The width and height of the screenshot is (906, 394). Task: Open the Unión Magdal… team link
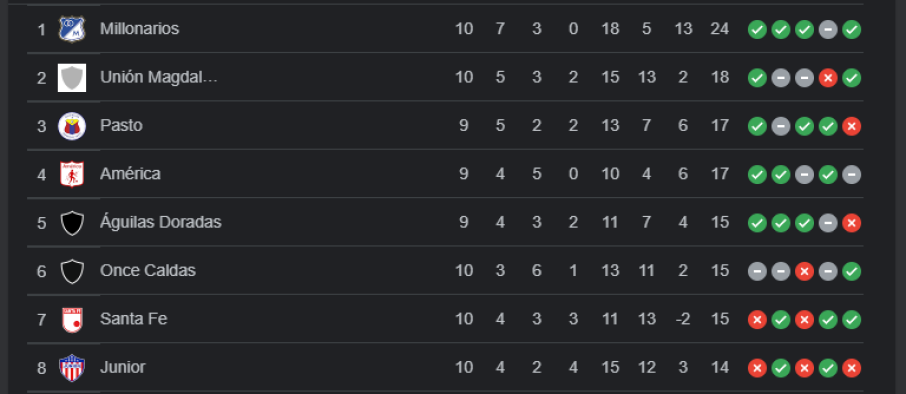click(x=159, y=77)
